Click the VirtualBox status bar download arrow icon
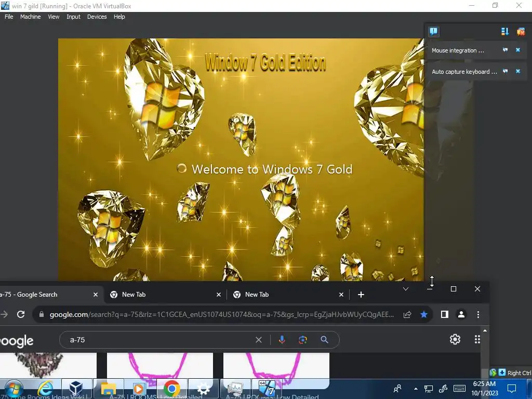This screenshot has height=399, width=532. tap(501, 373)
